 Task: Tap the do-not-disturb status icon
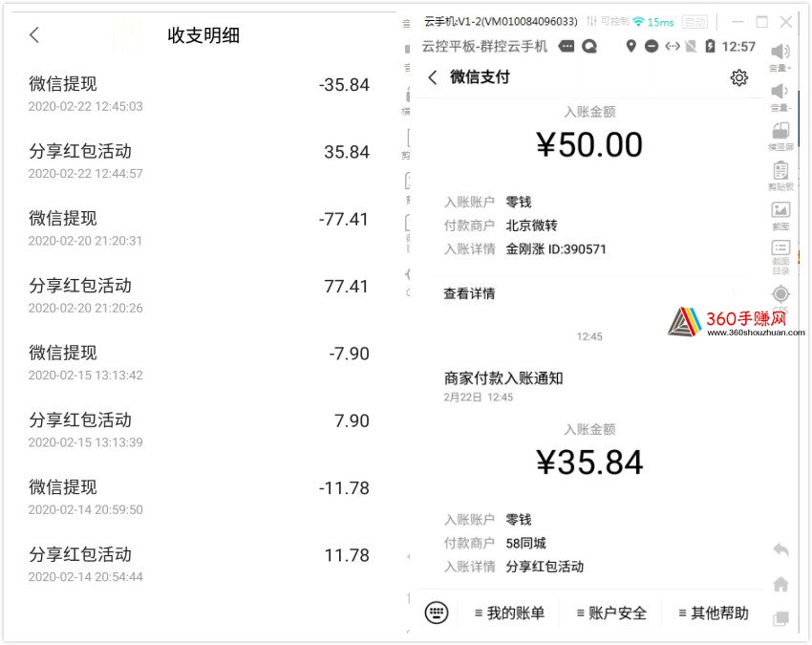point(652,47)
